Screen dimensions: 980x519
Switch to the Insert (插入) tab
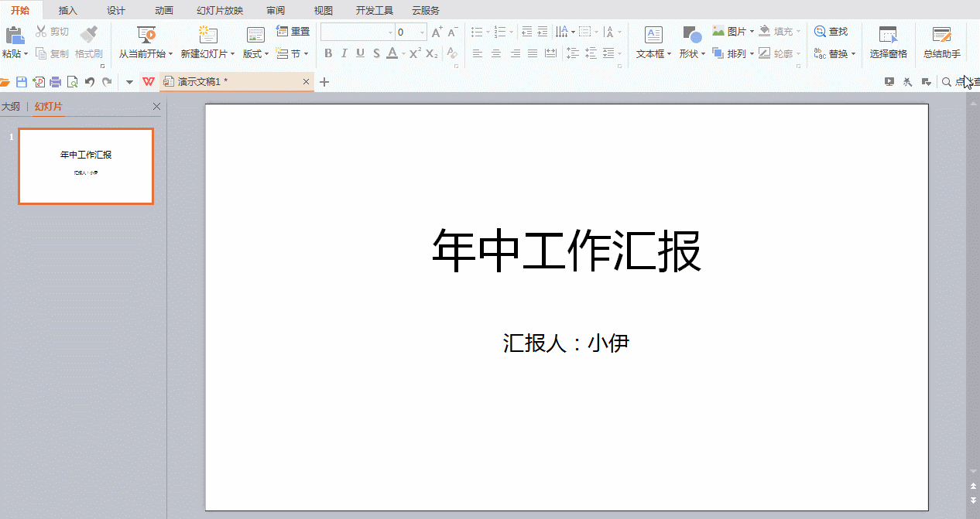point(68,10)
